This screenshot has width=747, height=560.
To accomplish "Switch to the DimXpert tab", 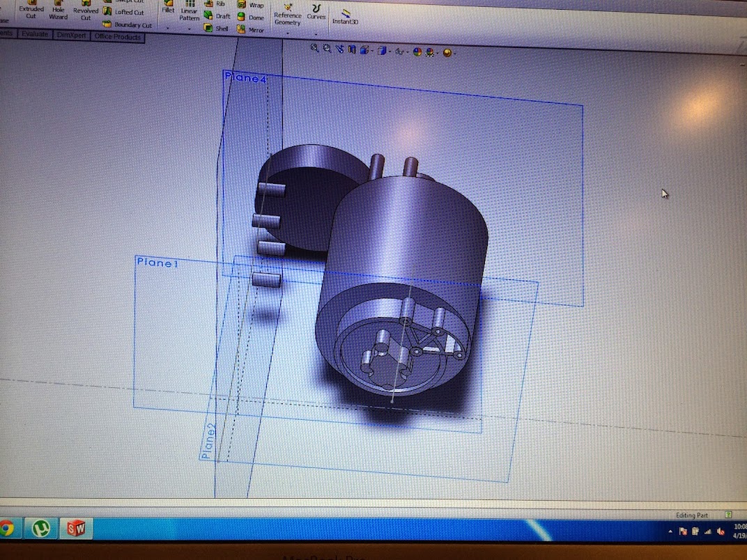I will [72, 36].
